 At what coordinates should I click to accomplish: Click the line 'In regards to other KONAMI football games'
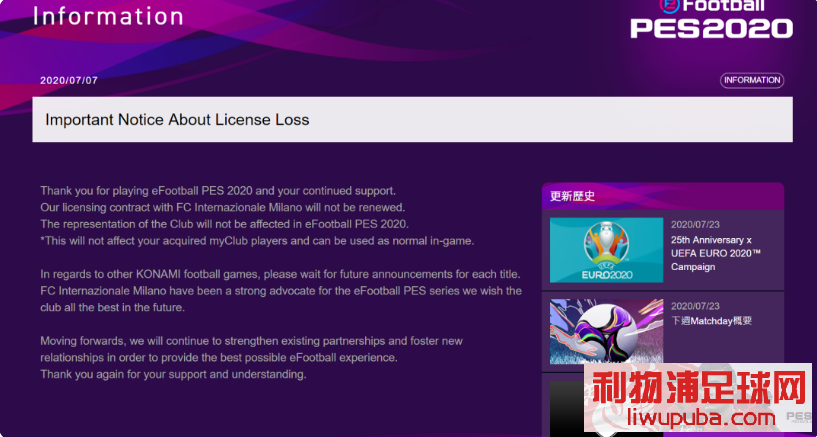coord(281,274)
